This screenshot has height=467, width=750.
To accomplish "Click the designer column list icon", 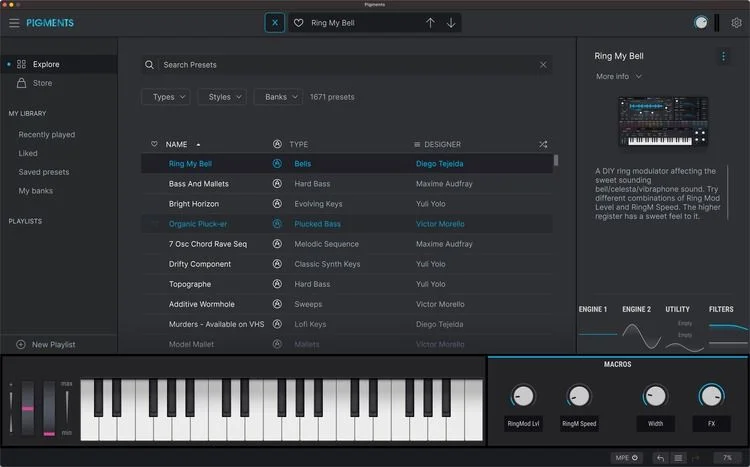I will tap(417, 145).
